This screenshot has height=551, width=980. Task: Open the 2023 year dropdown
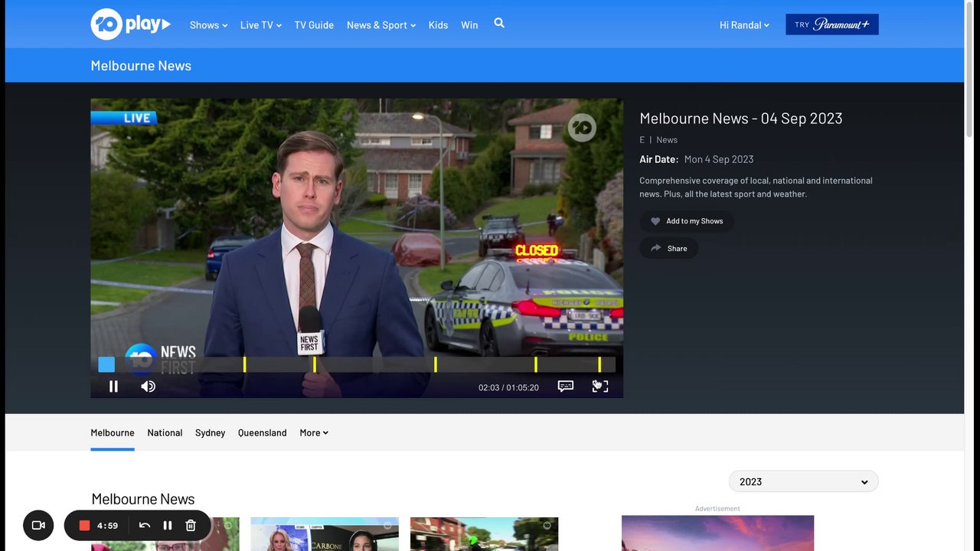coord(804,481)
